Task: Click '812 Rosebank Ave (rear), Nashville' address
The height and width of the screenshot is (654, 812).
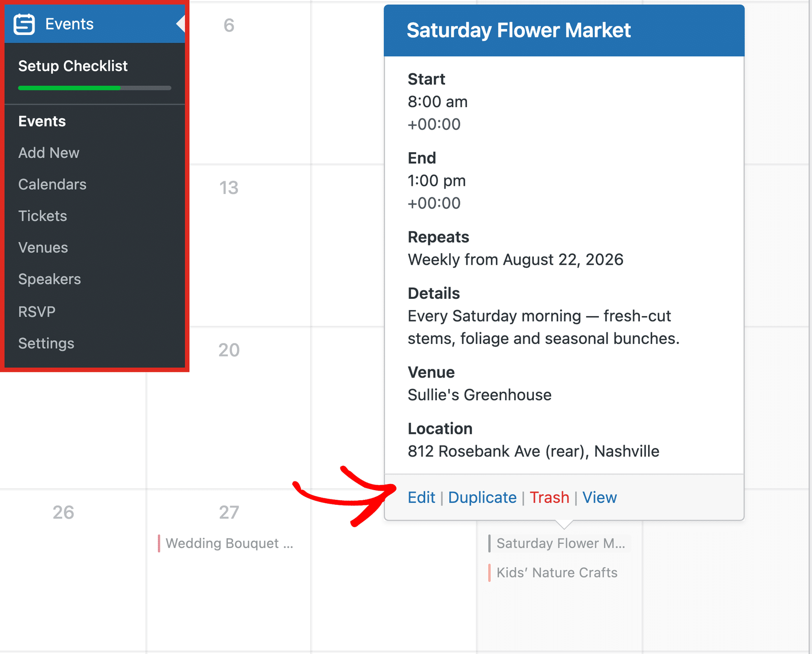Action: tap(533, 451)
